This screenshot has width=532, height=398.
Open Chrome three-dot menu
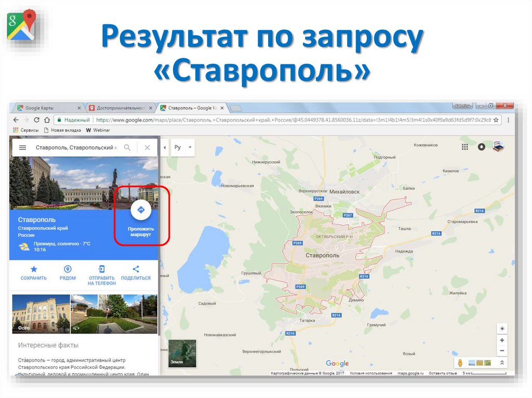pyautogui.click(x=508, y=120)
